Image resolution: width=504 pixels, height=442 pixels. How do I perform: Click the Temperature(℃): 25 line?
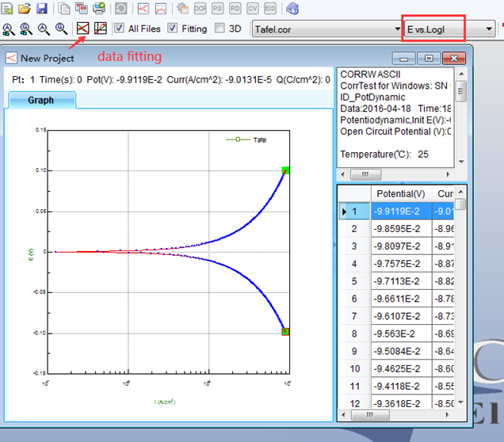coord(384,154)
